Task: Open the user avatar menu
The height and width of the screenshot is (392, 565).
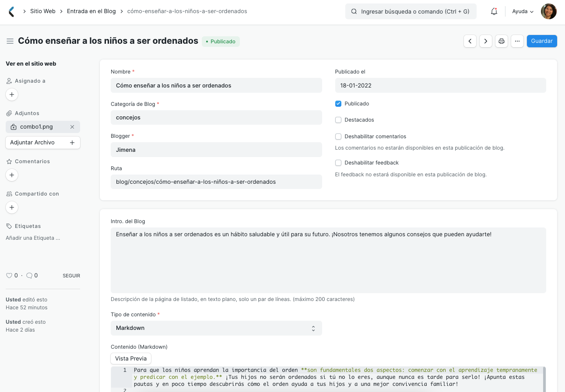Action: click(549, 11)
